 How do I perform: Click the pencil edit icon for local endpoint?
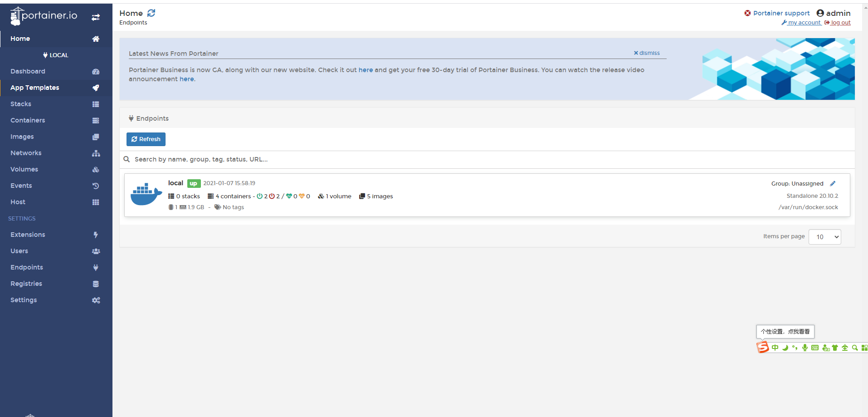[x=833, y=184]
